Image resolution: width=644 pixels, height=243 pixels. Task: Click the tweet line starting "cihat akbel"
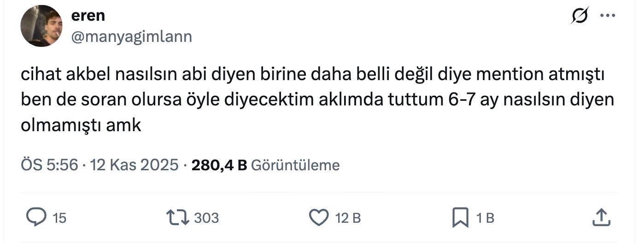click(312, 75)
